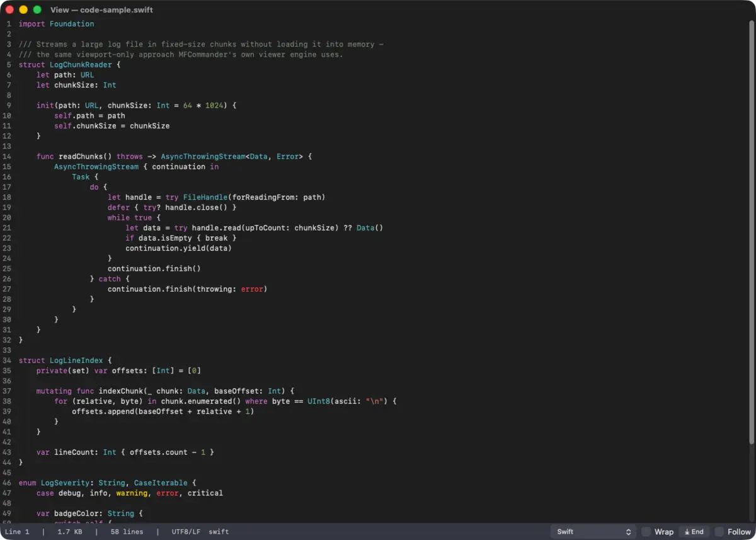Click the 'Line 1' status entry
Screen dimensions: 756x540
pyautogui.click(x=17, y=532)
